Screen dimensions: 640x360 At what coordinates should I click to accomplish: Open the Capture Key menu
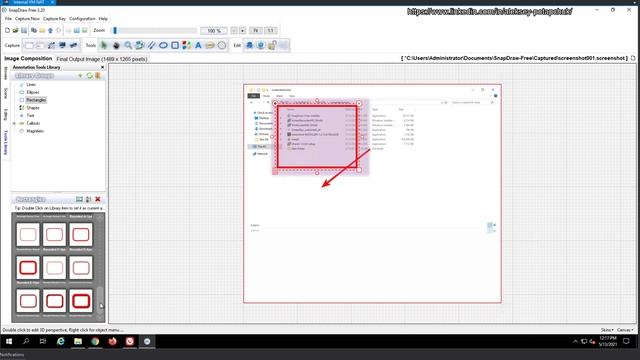(54, 19)
